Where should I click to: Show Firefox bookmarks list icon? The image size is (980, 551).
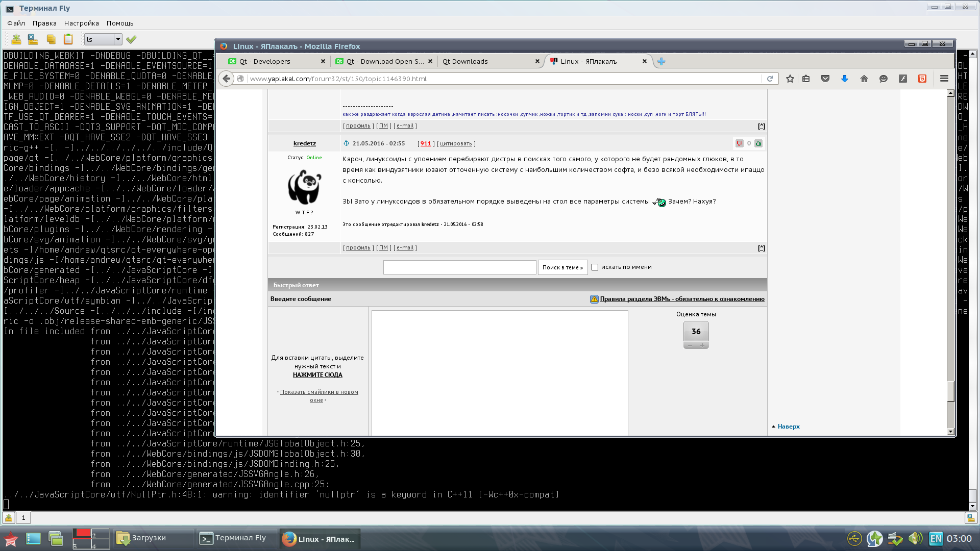(806, 79)
